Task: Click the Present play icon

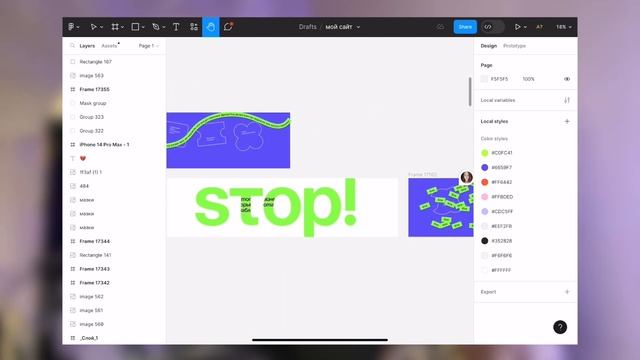Action: (517, 27)
